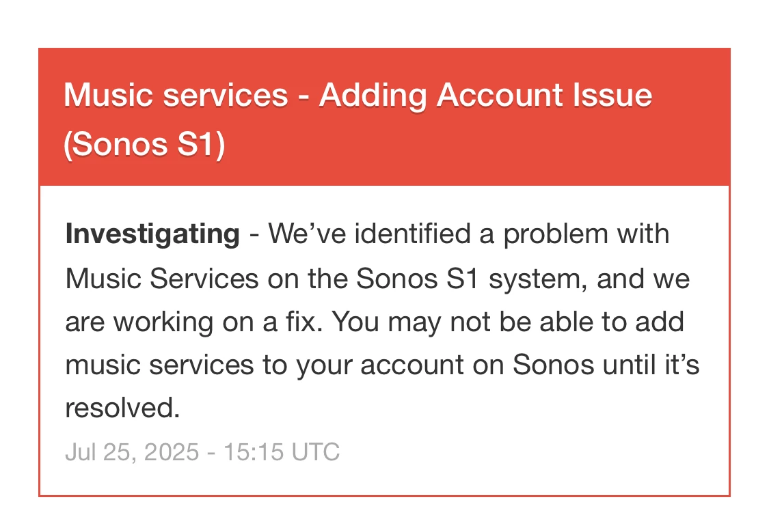
Task: Click the red incident header banner
Action: pyautogui.click(x=384, y=117)
